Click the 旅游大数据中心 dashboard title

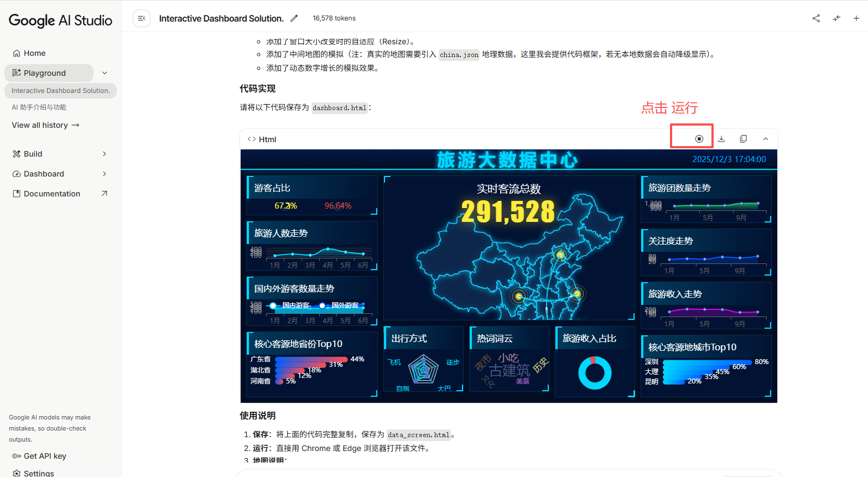click(x=507, y=160)
